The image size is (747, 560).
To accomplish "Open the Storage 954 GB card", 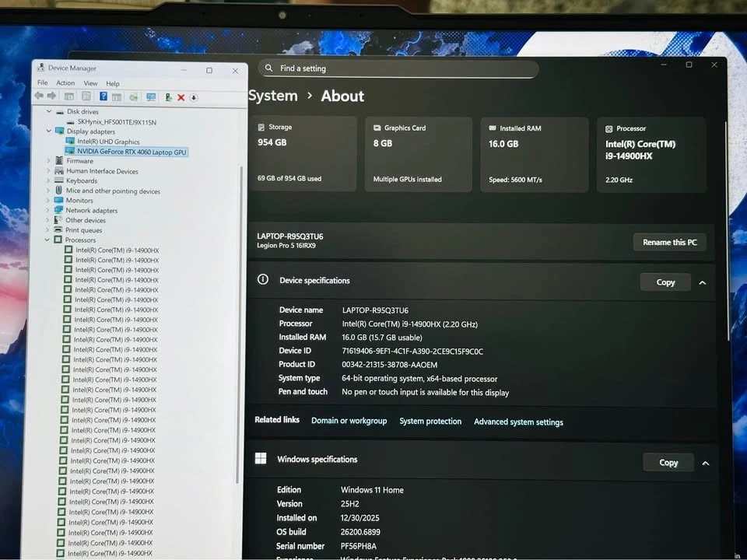I will click(x=303, y=154).
